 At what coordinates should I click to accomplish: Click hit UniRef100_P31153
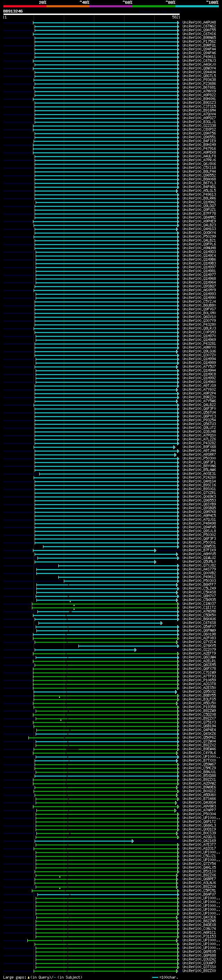click(199, 936)
